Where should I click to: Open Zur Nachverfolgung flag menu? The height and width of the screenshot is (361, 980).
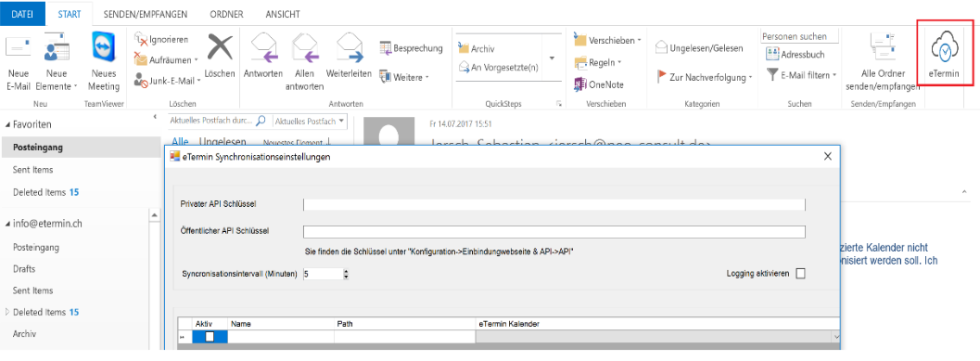tap(705, 78)
